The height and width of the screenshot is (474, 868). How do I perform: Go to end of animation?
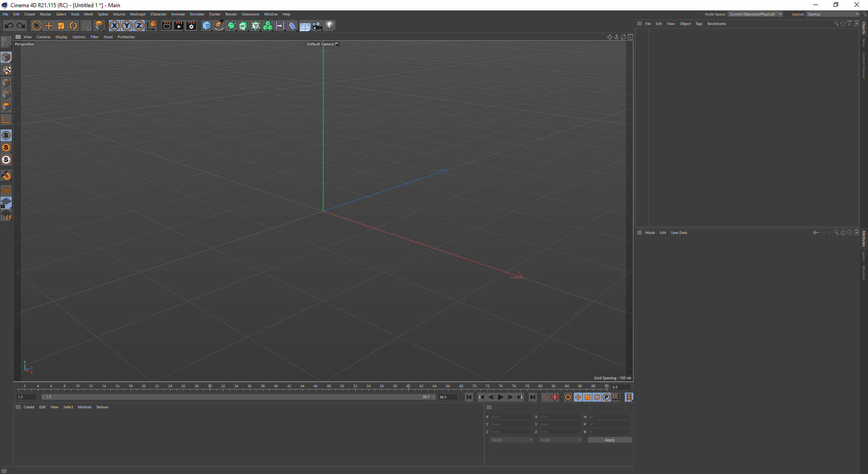(533, 397)
